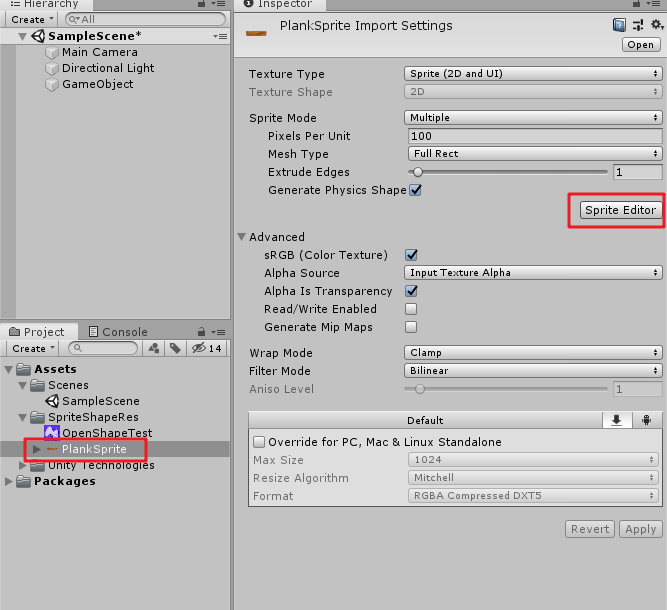Open the Wrap Mode dropdown

point(533,353)
